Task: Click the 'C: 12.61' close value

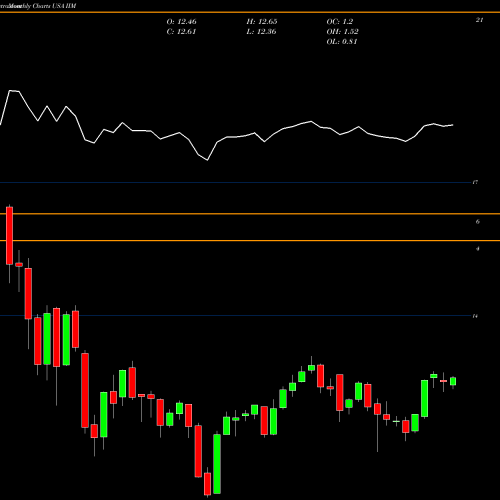Action: (181, 32)
